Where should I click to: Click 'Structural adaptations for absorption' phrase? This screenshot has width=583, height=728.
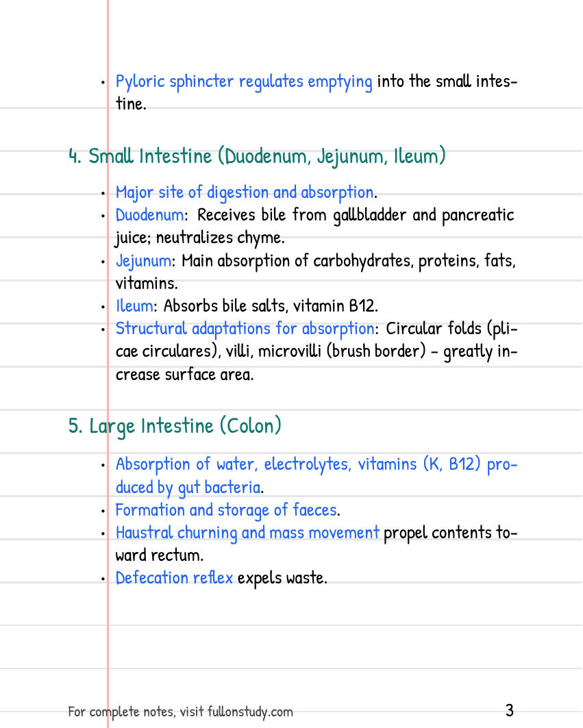point(245,329)
